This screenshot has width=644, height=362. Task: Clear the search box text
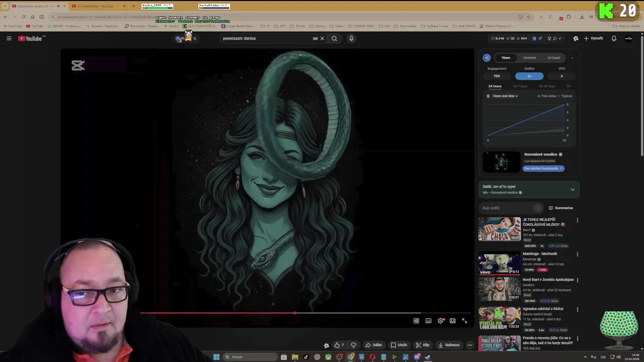pyautogui.click(x=322, y=38)
